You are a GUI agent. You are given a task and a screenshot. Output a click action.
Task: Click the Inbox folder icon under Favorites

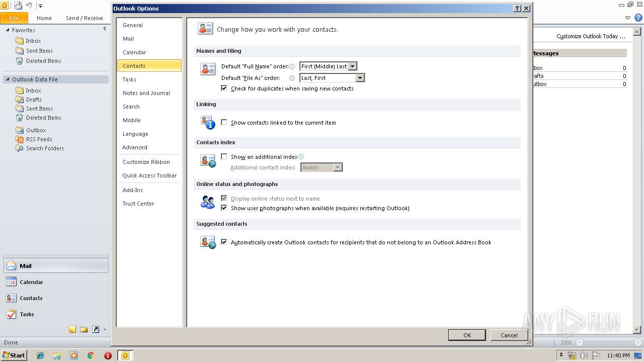pos(20,41)
